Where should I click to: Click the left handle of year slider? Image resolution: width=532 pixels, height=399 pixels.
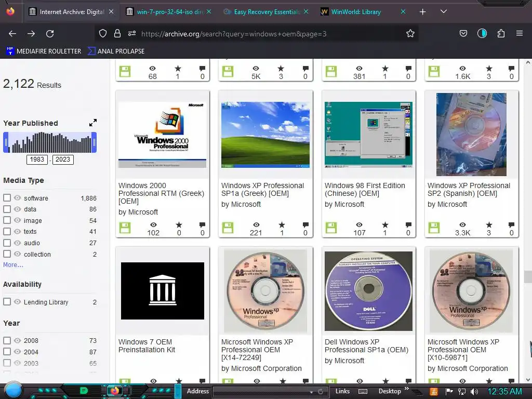click(x=6, y=142)
